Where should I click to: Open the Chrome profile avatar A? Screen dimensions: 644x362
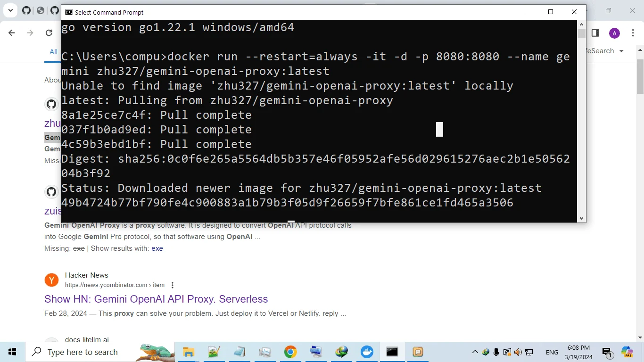pos(614,33)
